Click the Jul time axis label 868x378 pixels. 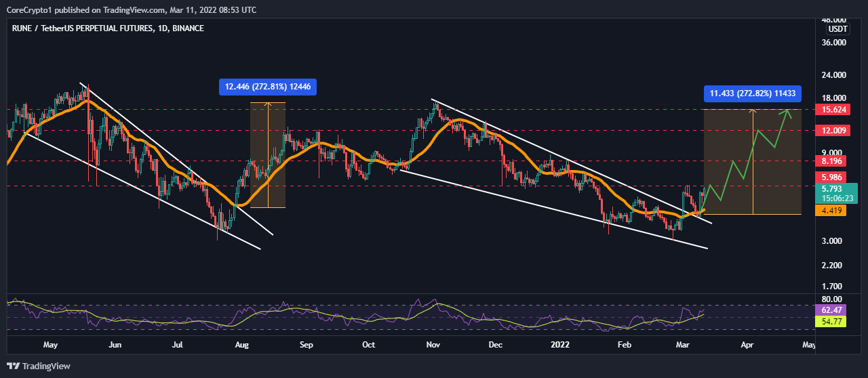[x=178, y=345]
